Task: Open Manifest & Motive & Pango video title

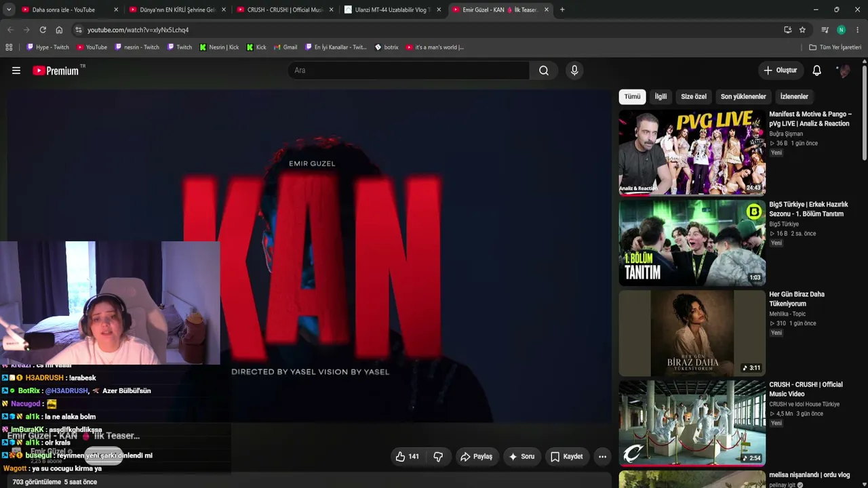Action: (810, 119)
